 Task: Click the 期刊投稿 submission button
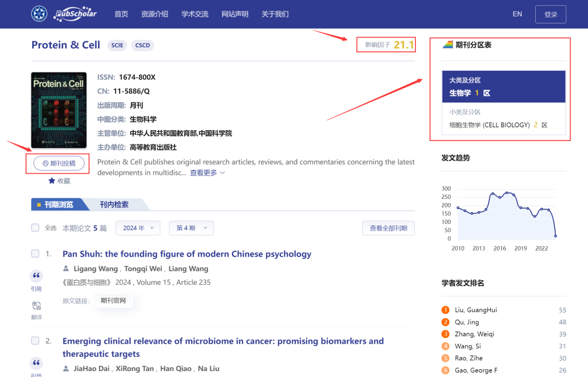[x=59, y=163]
